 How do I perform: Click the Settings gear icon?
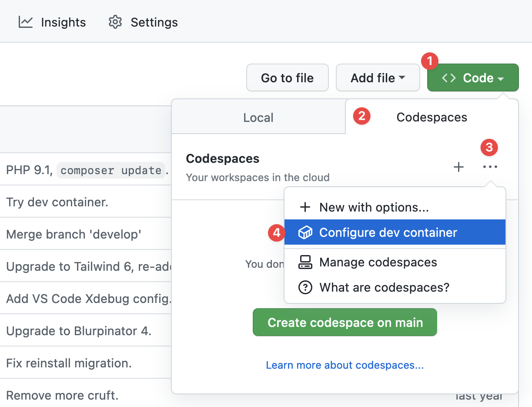(115, 22)
